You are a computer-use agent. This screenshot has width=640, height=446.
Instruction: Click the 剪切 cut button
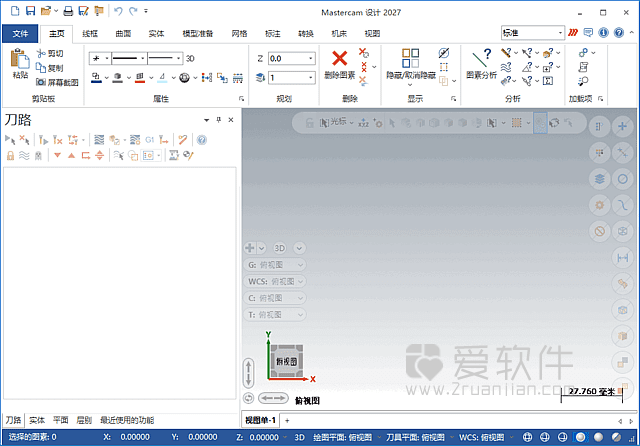click(x=50, y=53)
